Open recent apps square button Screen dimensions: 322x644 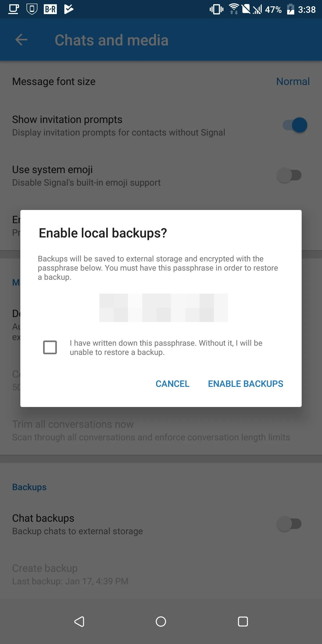pos(243,621)
